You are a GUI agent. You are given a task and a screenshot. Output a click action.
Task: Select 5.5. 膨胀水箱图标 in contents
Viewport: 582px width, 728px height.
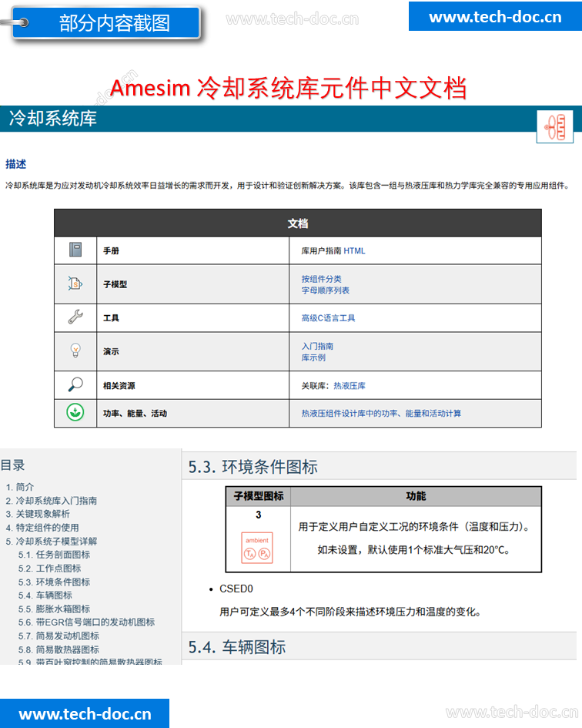(55, 609)
